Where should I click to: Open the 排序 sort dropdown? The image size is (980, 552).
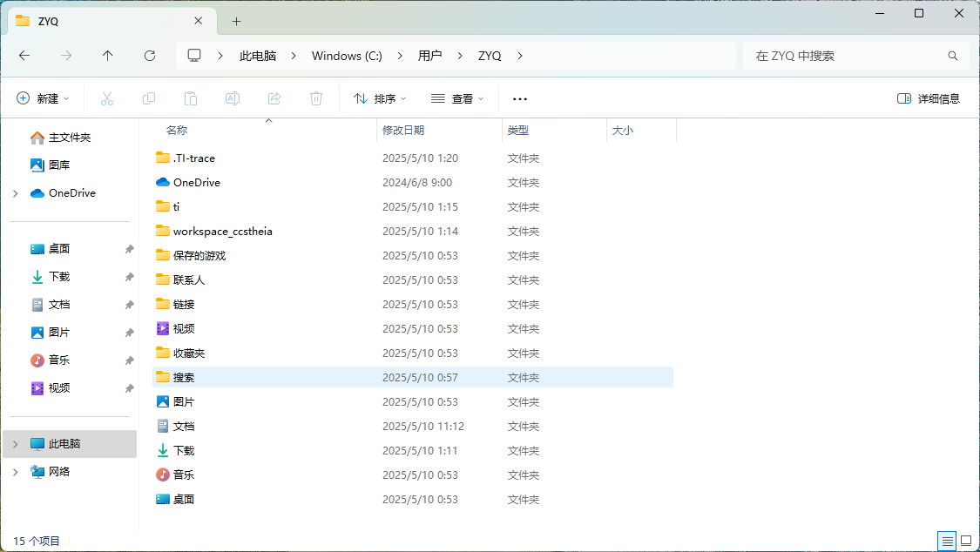click(x=378, y=98)
